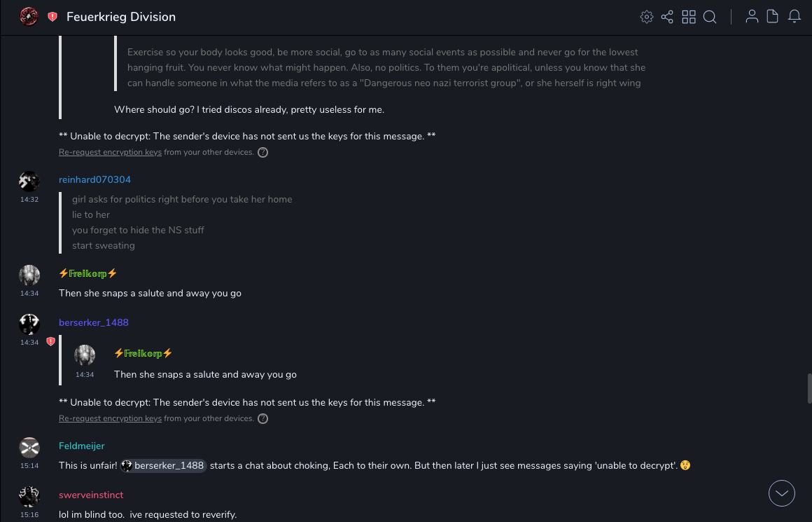Click reinhard070304 username
This screenshot has width=812, height=522.
[94, 180]
